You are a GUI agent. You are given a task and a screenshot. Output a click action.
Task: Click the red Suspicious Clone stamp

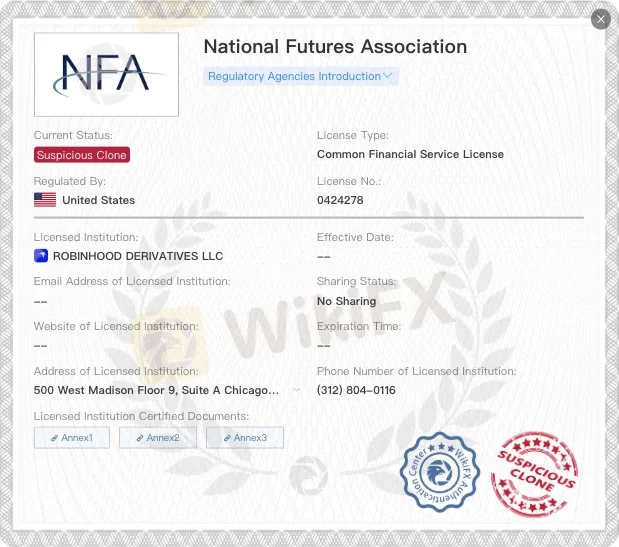point(534,474)
